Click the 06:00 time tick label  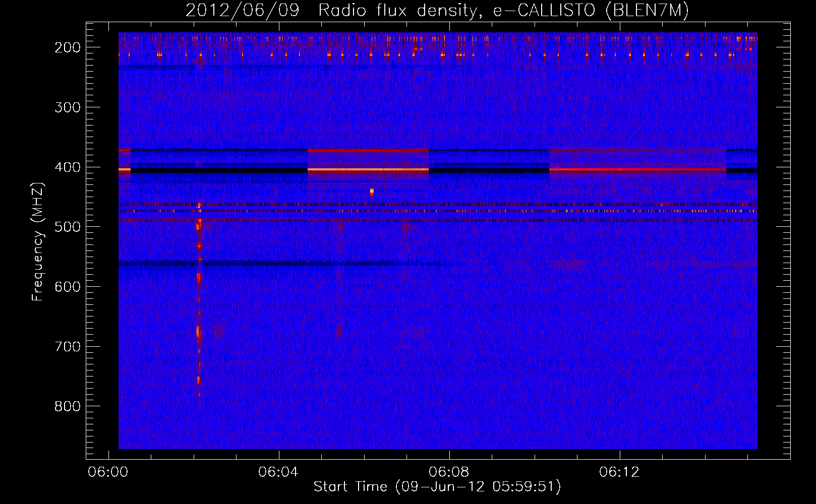point(108,472)
